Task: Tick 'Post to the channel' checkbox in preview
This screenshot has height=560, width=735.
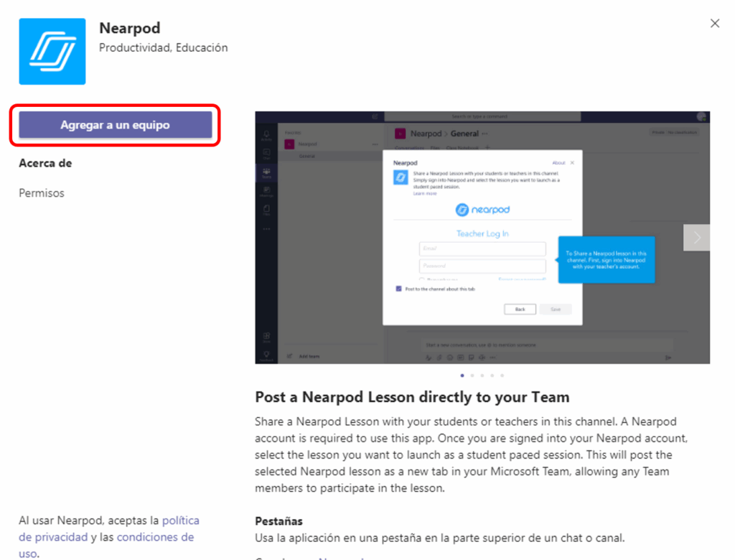Action: [x=398, y=289]
